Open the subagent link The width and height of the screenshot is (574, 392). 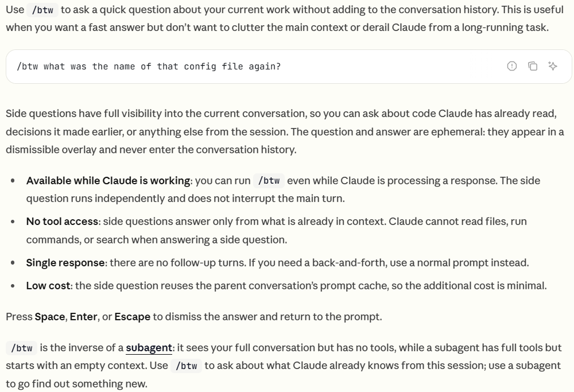[x=149, y=348]
